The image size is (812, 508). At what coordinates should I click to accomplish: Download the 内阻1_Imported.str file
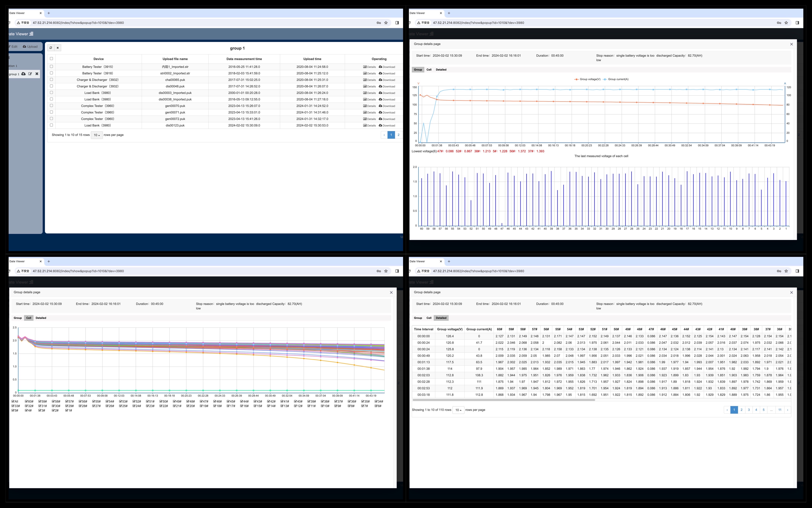[388, 67]
